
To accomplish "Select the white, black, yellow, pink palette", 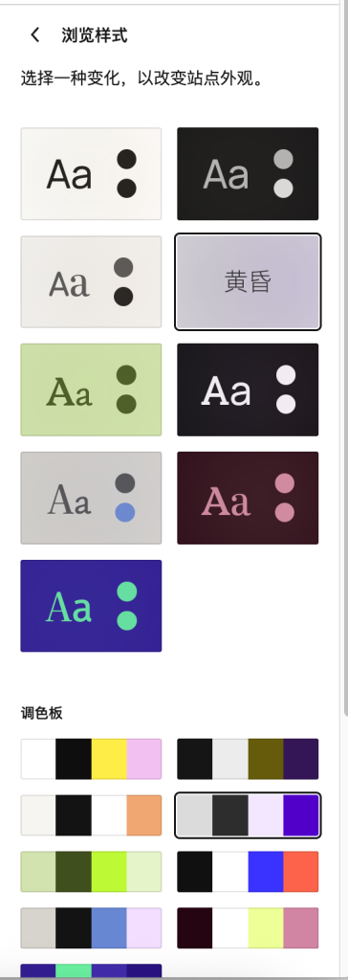I will click(91, 759).
